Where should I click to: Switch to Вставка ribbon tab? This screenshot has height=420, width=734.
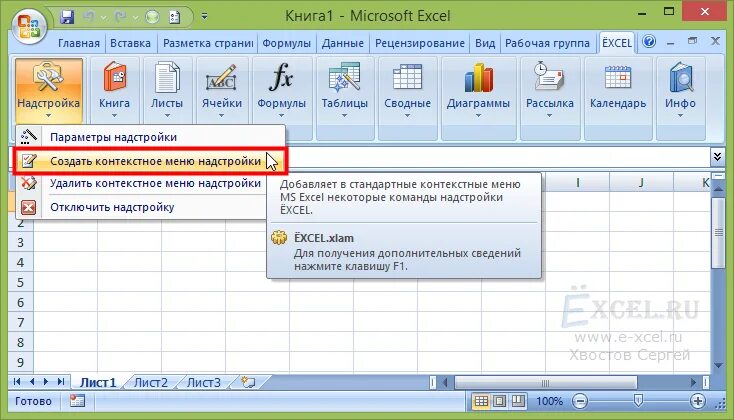tap(130, 43)
